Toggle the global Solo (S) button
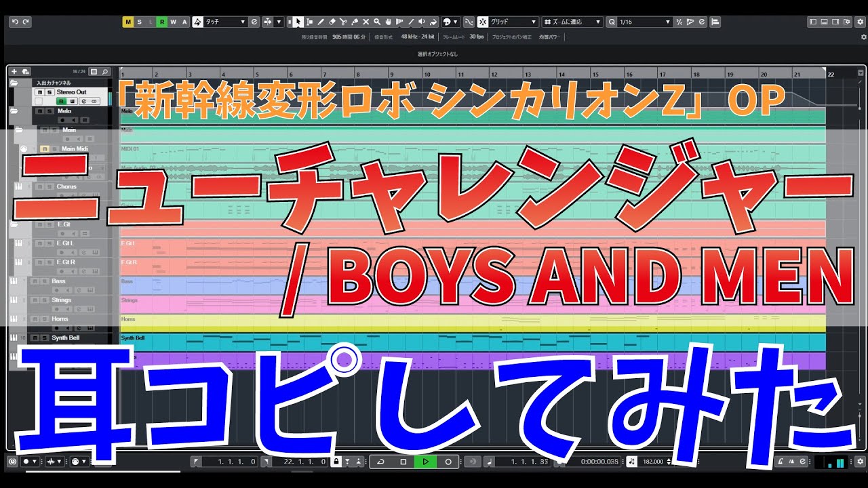This screenshot has width=868, height=488. [x=140, y=22]
